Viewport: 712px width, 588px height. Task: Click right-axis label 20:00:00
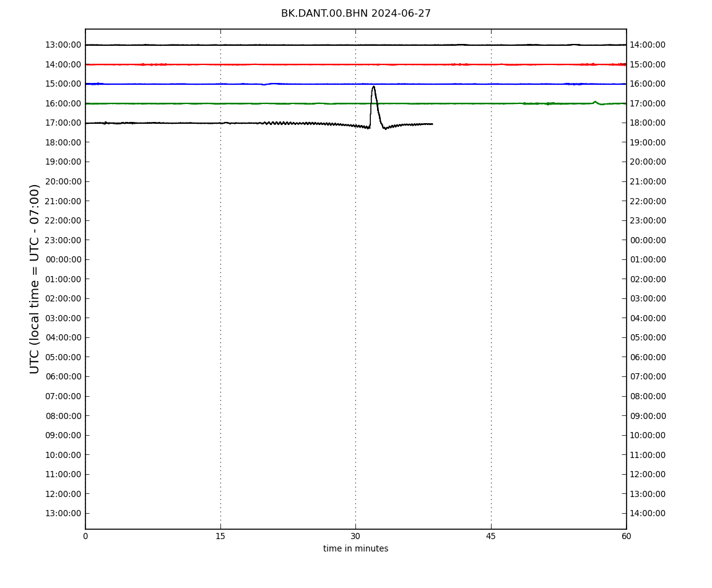648,162
